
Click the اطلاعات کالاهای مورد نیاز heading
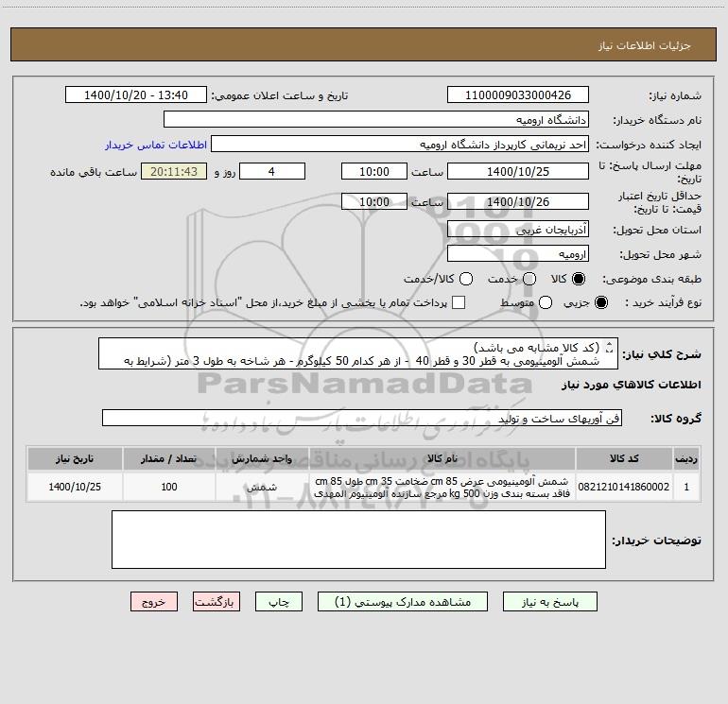(631, 385)
